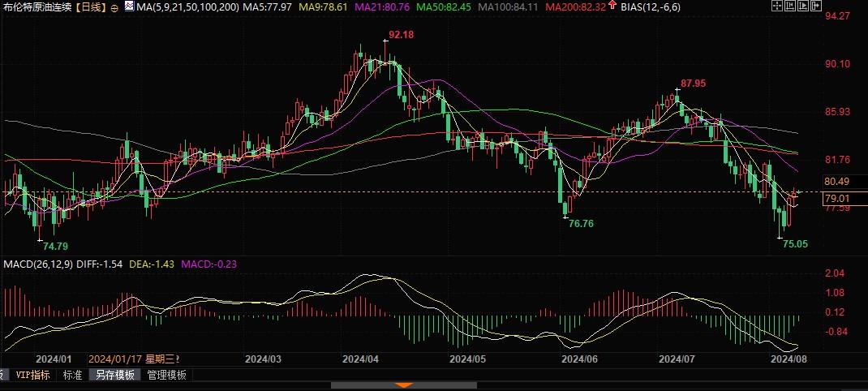Screen dimensions: 868x391
Task: Click the 另存模板 button
Action: pyautogui.click(x=113, y=375)
